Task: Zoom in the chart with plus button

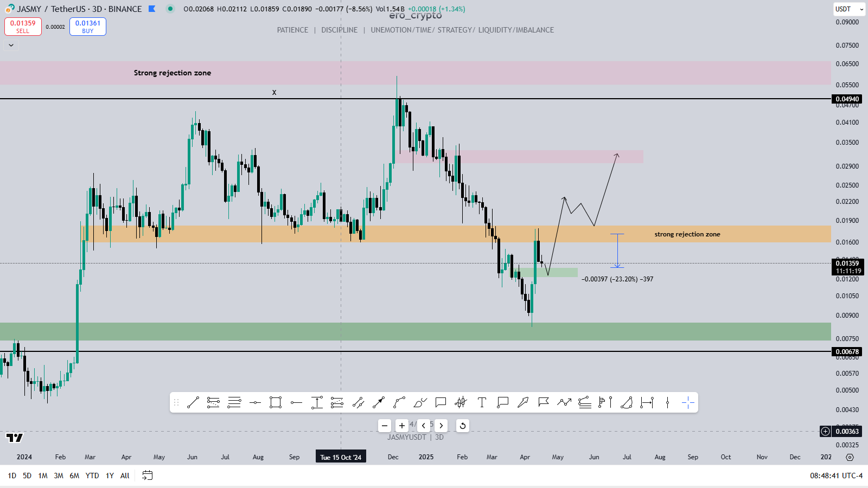Action: [x=402, y=426]
